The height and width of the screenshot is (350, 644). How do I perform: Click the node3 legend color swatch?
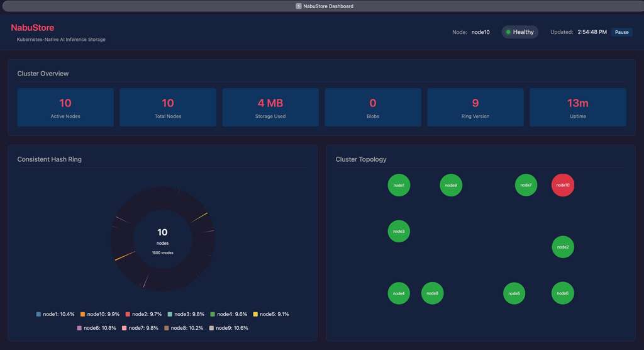pyautogui.click(x=170, y=314)
